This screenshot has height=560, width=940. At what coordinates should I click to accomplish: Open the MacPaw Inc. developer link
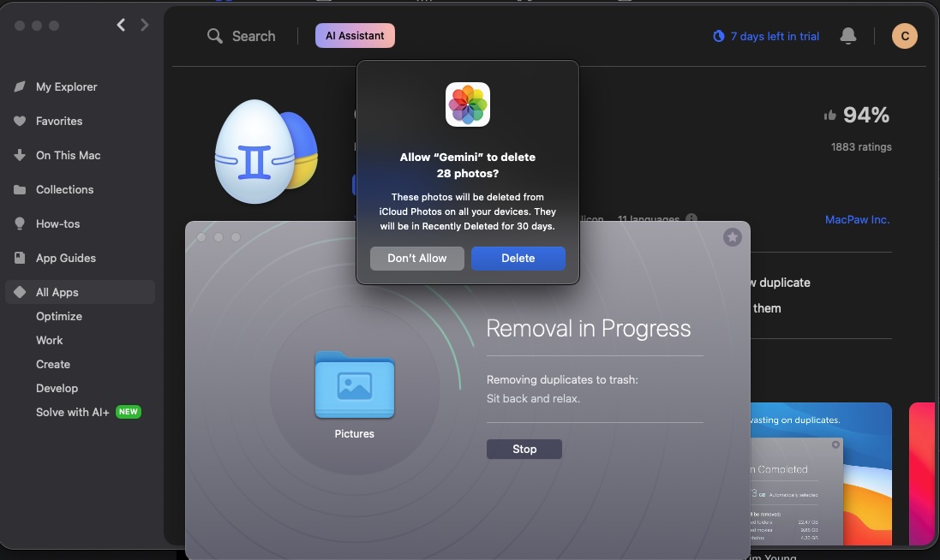pyautogui.click(x=857, y=220)
